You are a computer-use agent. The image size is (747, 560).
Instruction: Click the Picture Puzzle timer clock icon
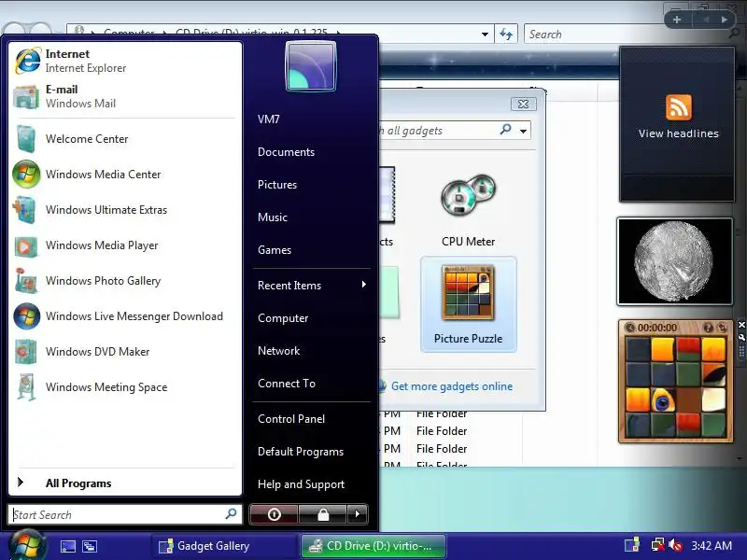pos(630,328)
